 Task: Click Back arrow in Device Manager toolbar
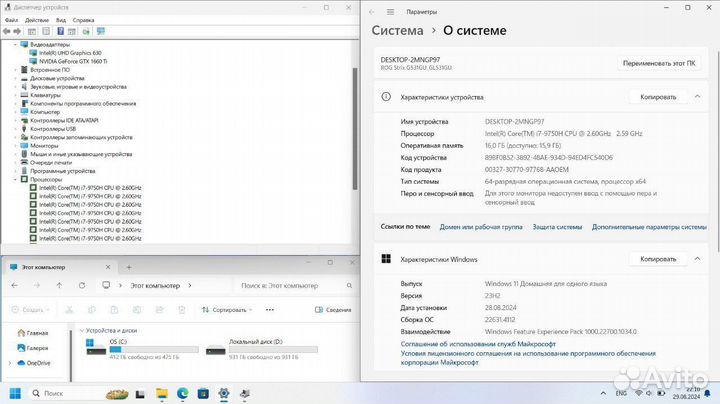click(6, 31)
